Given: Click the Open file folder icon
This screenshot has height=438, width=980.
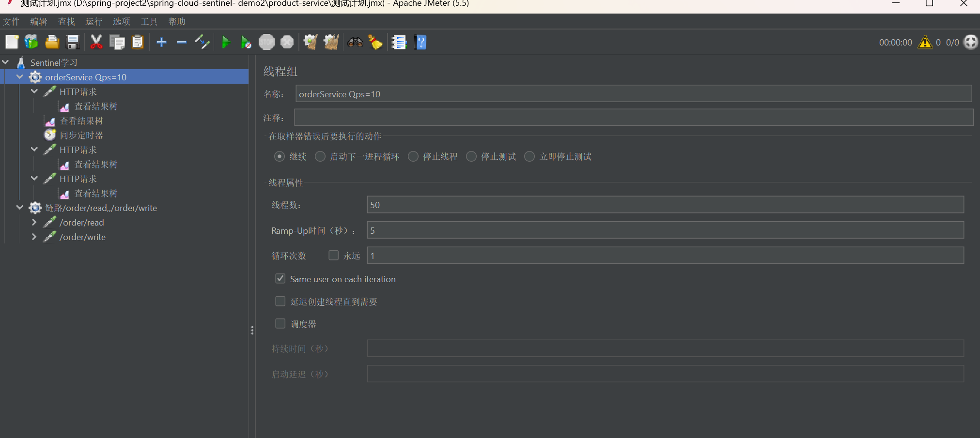Looking at the screenshot, I should (x=52, y=42).
